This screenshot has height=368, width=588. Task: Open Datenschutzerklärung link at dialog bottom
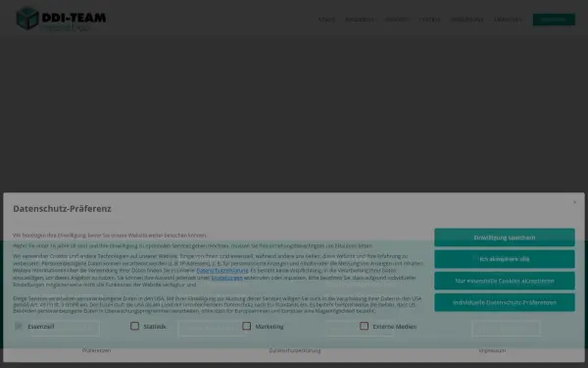[x=295, y=350]
